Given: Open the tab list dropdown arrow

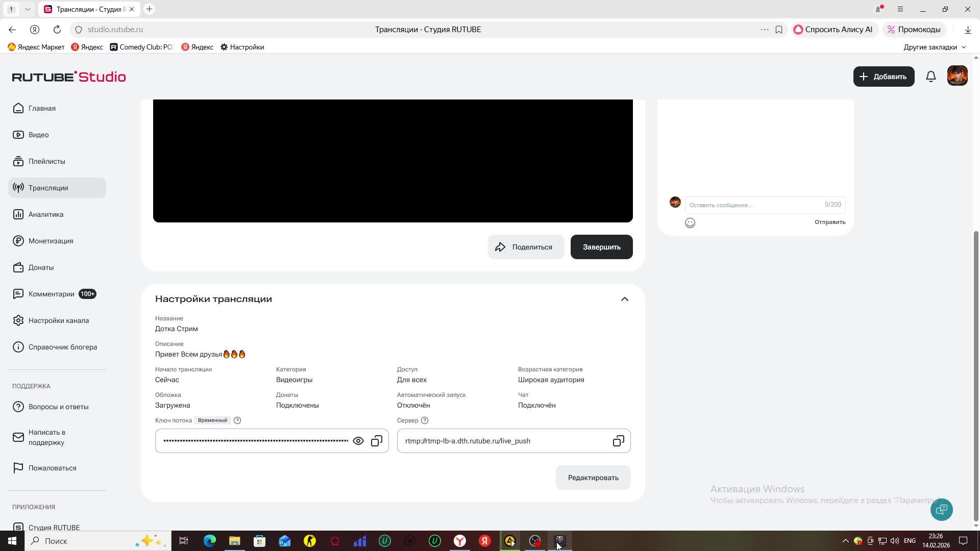Looking at the screenshot, I should [x=28, y=9].
